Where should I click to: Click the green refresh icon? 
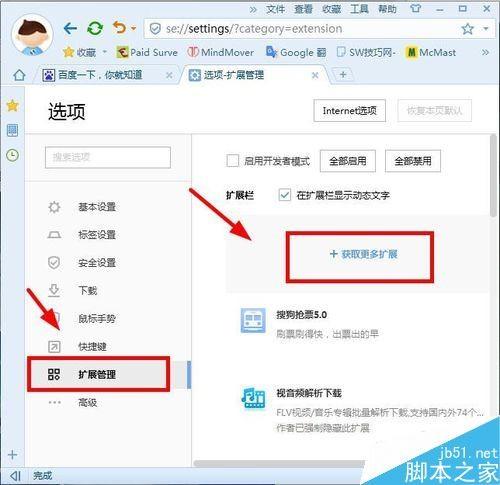(x=95, y=29)
